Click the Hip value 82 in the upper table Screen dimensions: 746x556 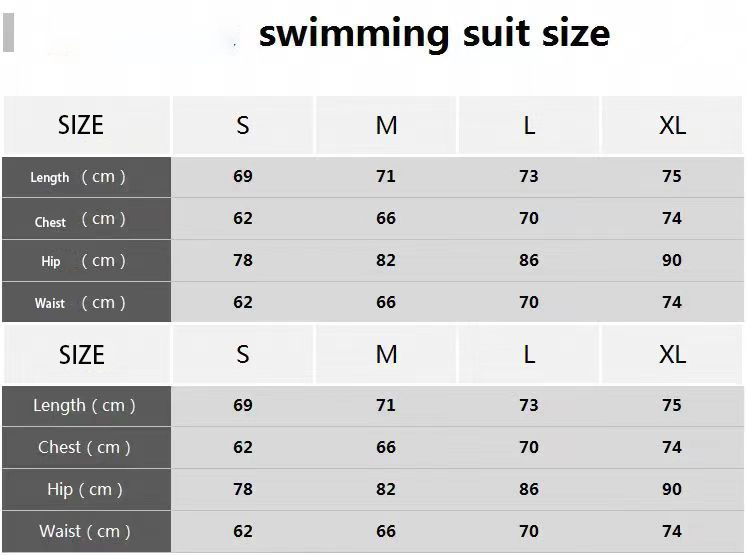pyautogui.click(x=386, y=260)
